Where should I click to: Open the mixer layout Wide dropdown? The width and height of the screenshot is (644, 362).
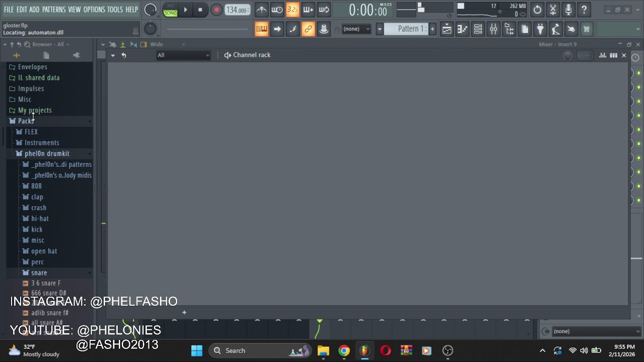tap(168, 44)
